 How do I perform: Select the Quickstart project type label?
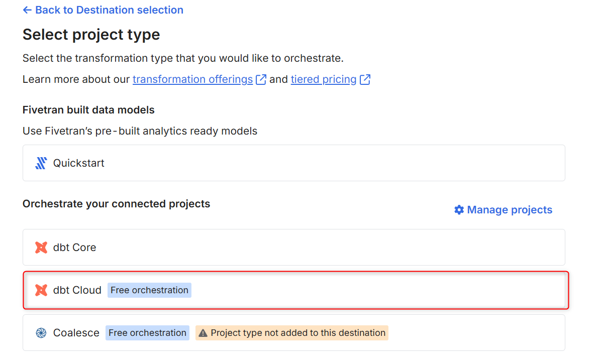(79, 163)
